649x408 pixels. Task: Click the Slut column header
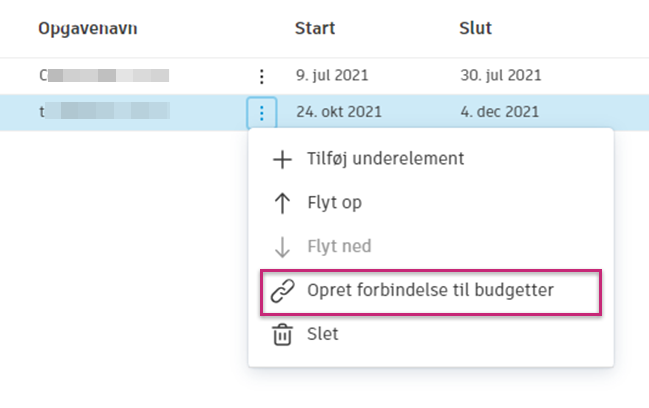tap(474, 28)
